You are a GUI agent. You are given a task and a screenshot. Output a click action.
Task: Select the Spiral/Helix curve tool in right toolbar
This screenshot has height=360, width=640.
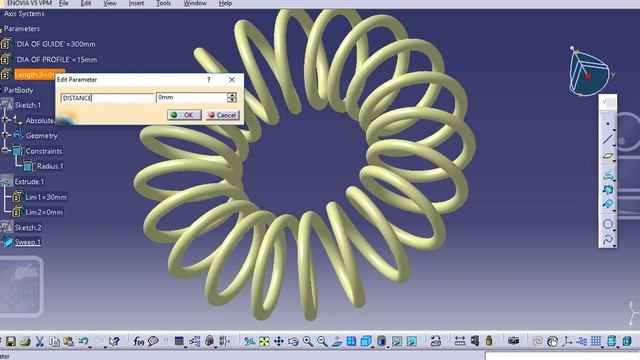tap(607, 239)
